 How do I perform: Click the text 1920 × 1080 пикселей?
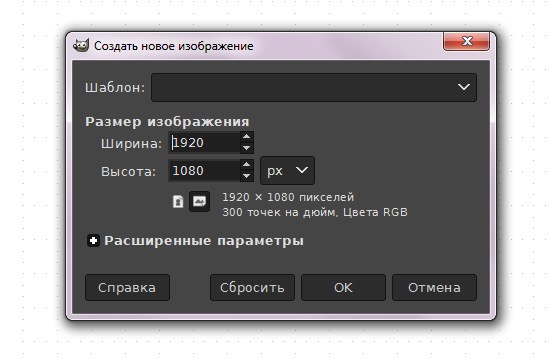tap(288, 197)
